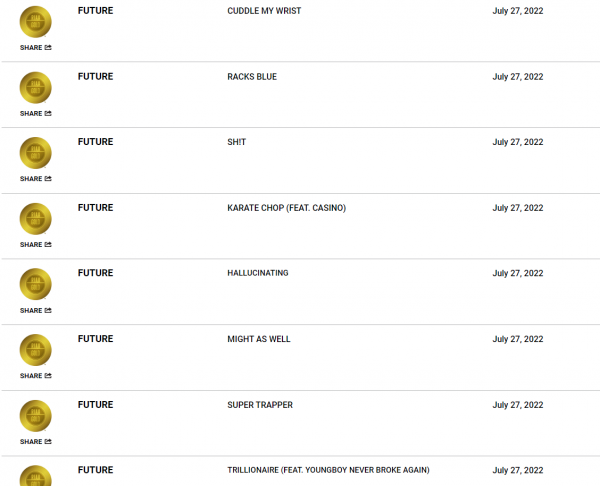Share the Karate Chop certification
Image resolution: width=600 pixels, height=486 pixels.
[36, 245]
